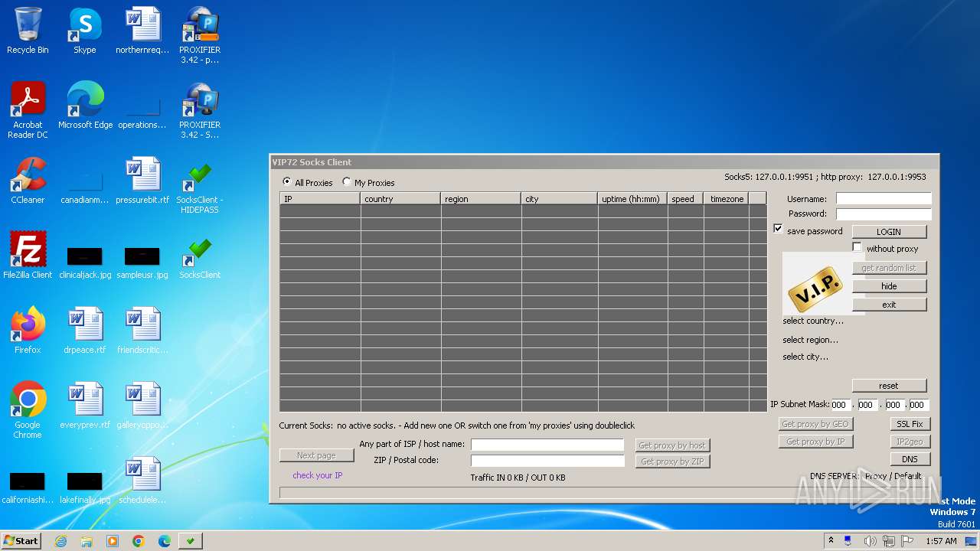Launch Microsoft Edge desktop shortcut
Viewport: 980px width, 551px height.
point(85,106)
